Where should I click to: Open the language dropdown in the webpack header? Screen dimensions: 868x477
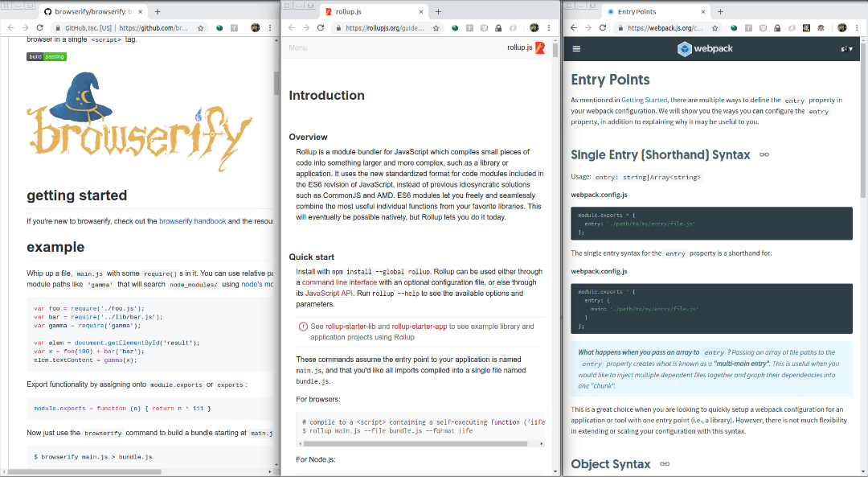click(846, 49)
